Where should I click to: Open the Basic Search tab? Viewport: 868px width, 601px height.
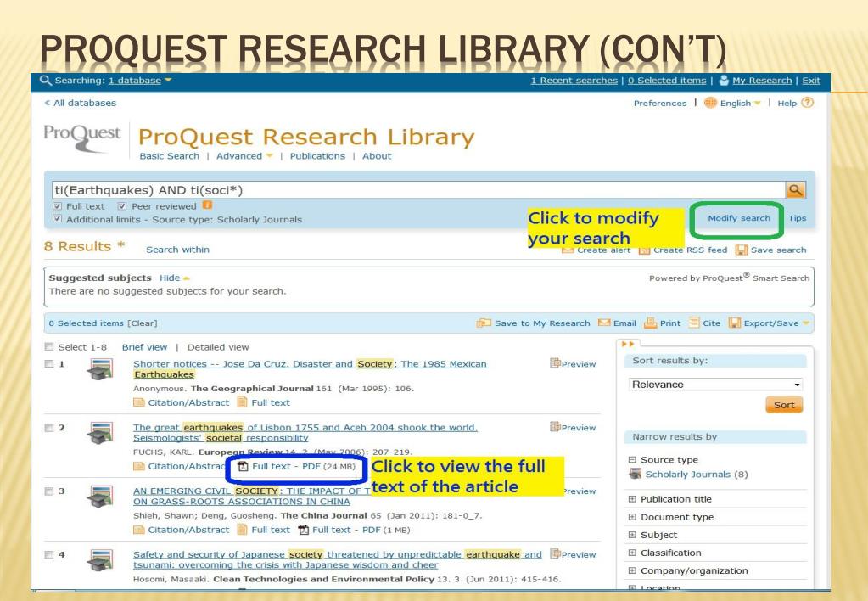pyautogui.click(x=170, y=156)
